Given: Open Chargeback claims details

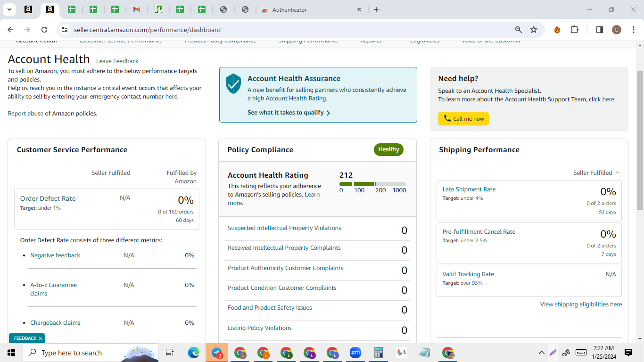Looking at the screenshot, I should point(55,323).
